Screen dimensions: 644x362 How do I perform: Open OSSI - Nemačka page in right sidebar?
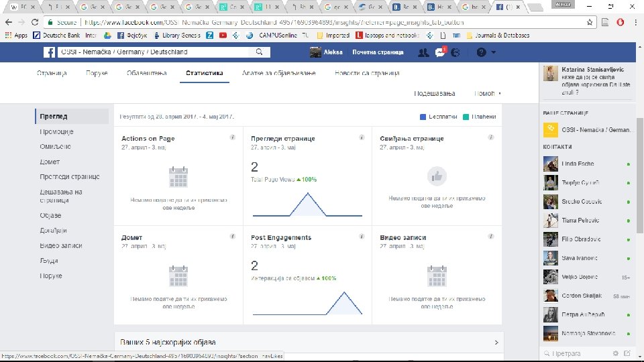click(588, 129)
